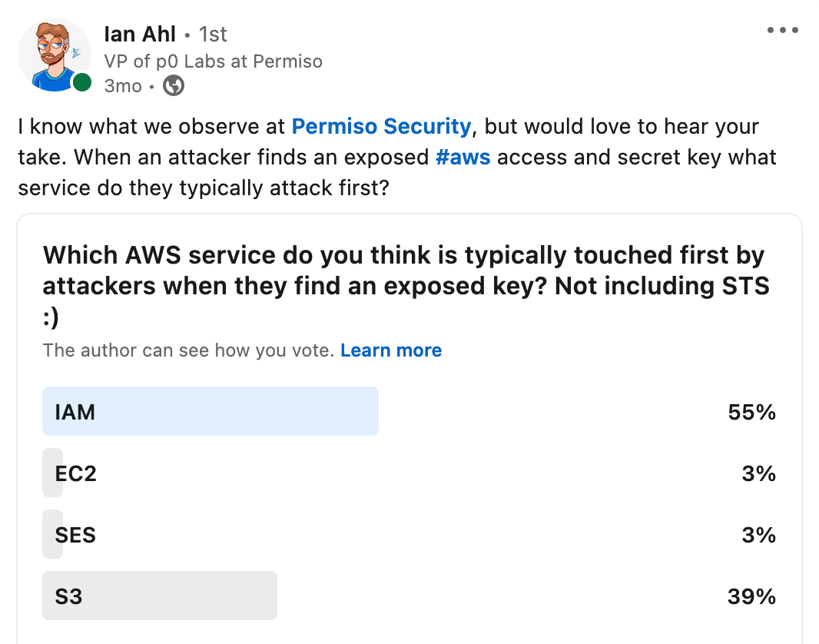Click Ian Ahl's profile avatar

click(x=55, y=55)
